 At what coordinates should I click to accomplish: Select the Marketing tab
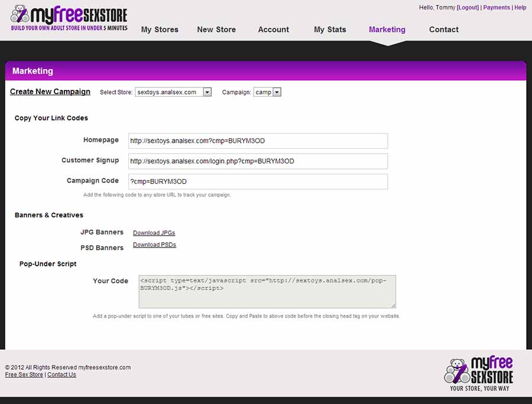point(387,30)
